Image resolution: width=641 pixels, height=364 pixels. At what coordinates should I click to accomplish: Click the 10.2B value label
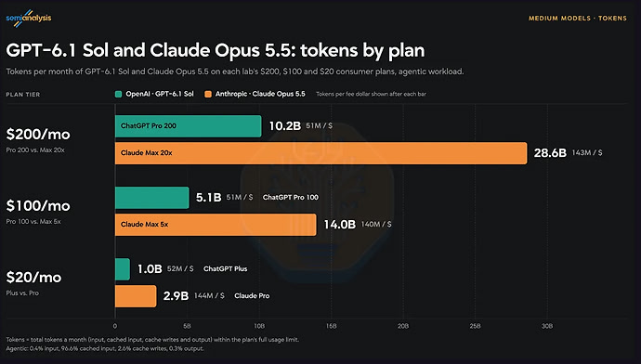tap(285, 126)
